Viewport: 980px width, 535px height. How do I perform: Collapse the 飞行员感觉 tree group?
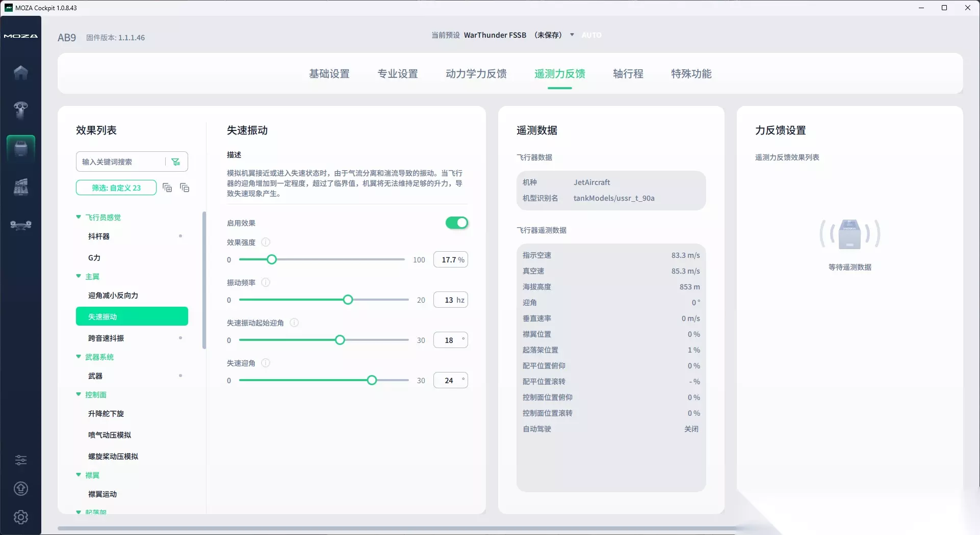tap(79, 217)
